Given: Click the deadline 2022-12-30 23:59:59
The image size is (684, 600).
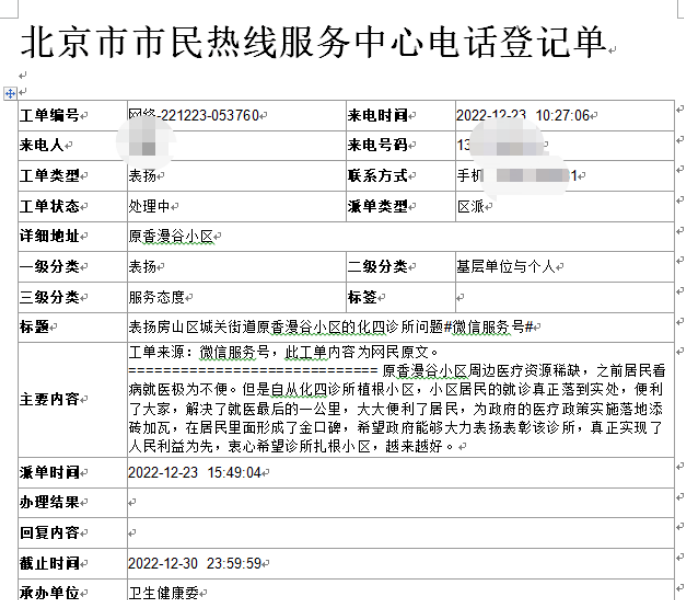Looking at the screenshot, I should (194, 563).
